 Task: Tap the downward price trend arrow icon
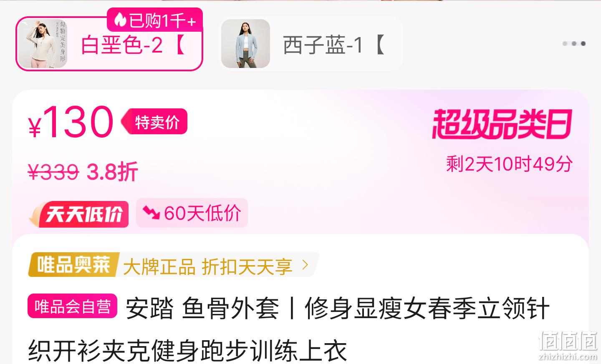pos(151,213)
